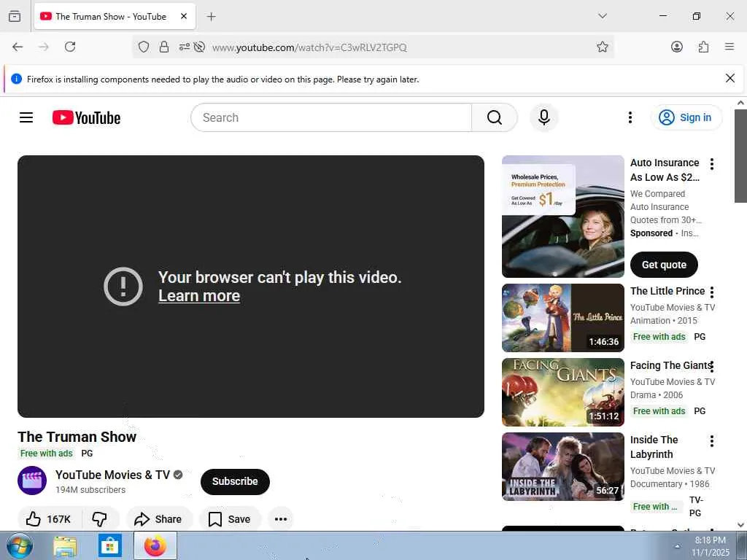Open site permissions icon in address bar
The width and height of the screenshot is (747, 560).
point(184,47)
